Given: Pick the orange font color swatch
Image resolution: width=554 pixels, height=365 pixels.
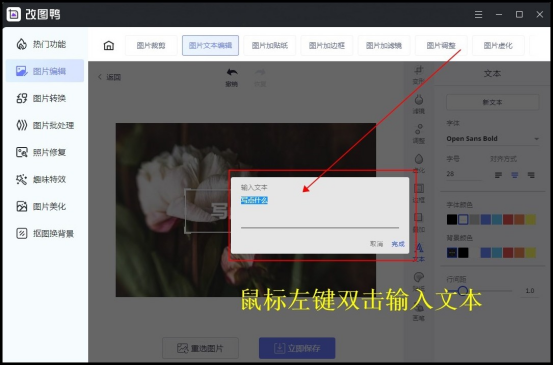Looking at the screenshot, I should (519, 219).
